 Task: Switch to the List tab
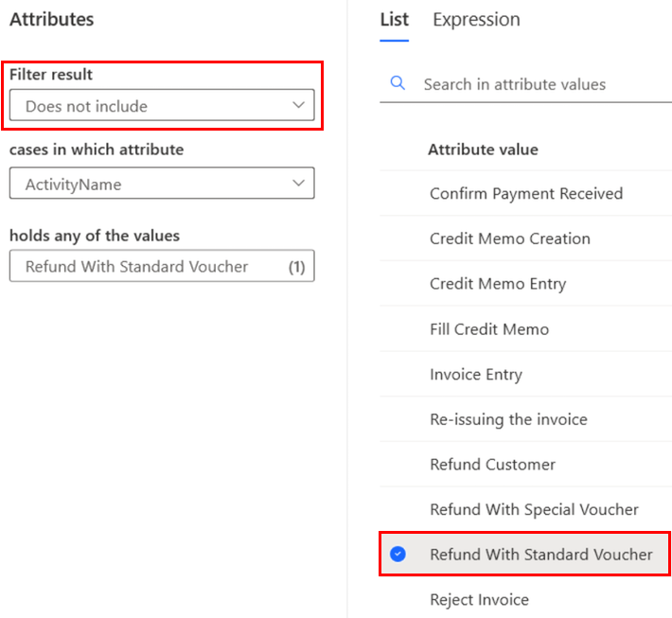pyautogui.click(x=394, y=20)
